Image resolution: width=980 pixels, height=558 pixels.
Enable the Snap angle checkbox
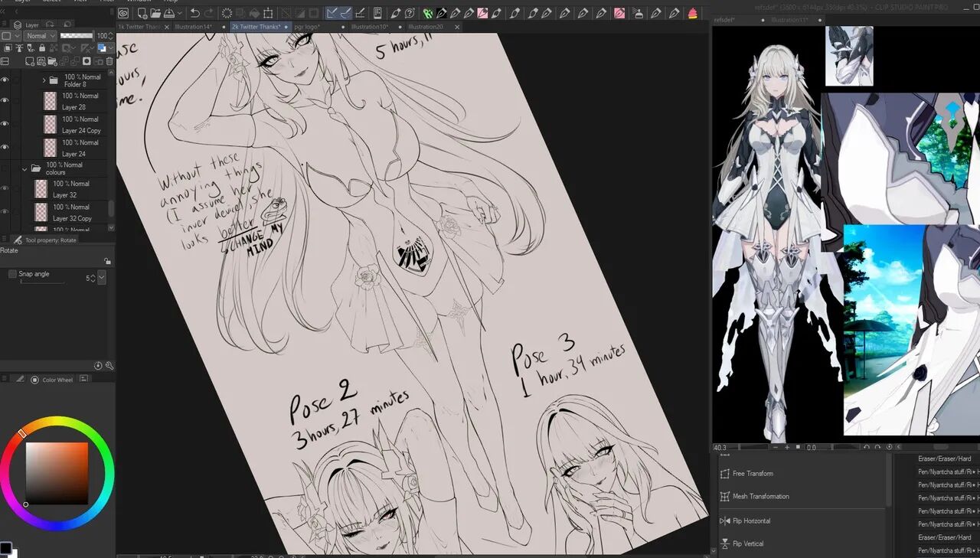tap(12, 274)
